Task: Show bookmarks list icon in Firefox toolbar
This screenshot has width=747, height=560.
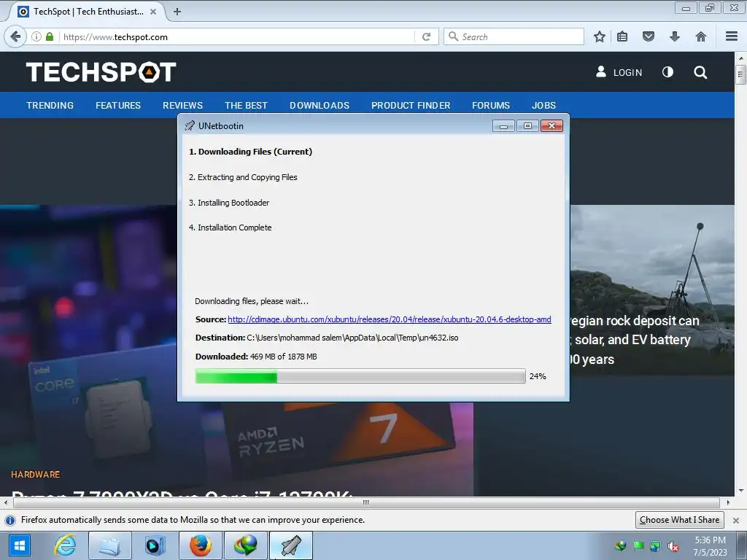Action: click(x=622, y=36)
